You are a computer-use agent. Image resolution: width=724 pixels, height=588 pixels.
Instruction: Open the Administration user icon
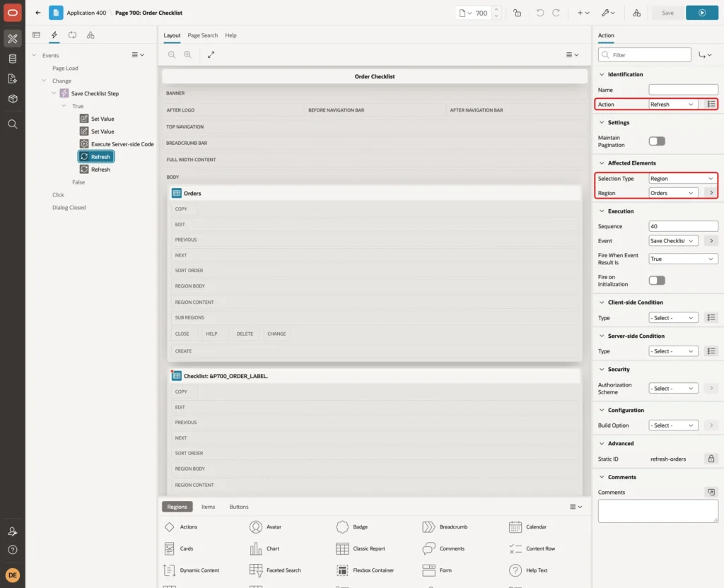(13, 531)
